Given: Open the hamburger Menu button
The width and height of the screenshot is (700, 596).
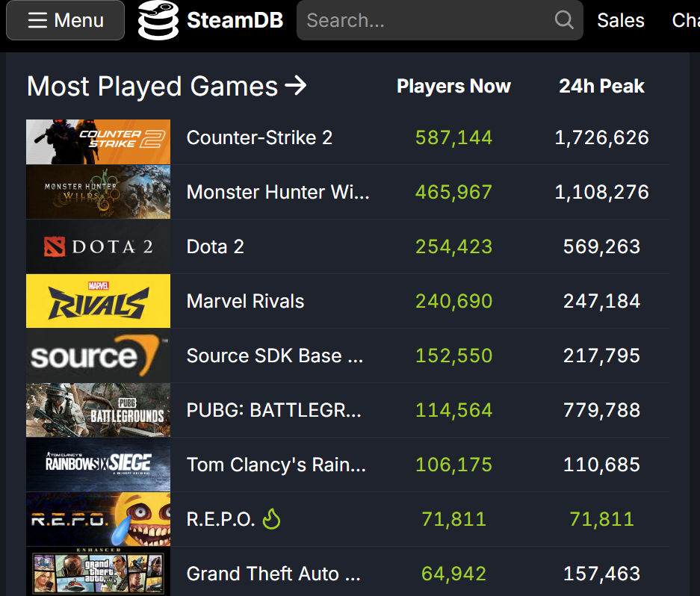Looking at the screenshot, I should [x=65, y=20].
